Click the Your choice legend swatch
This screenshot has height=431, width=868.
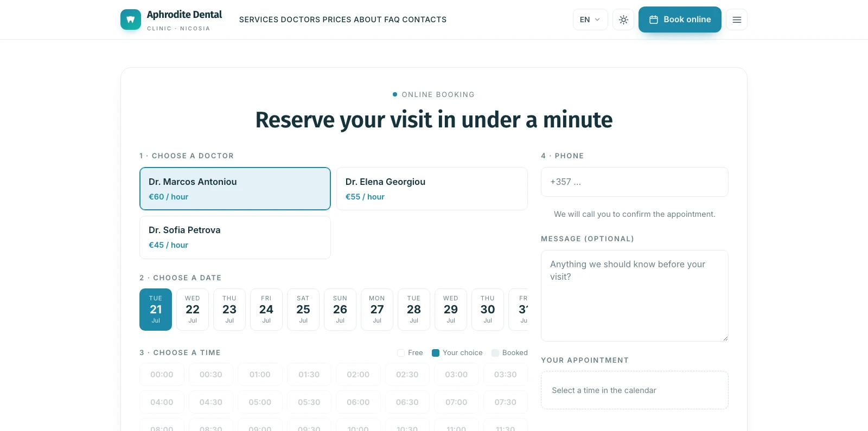click(x=436, y=353)
